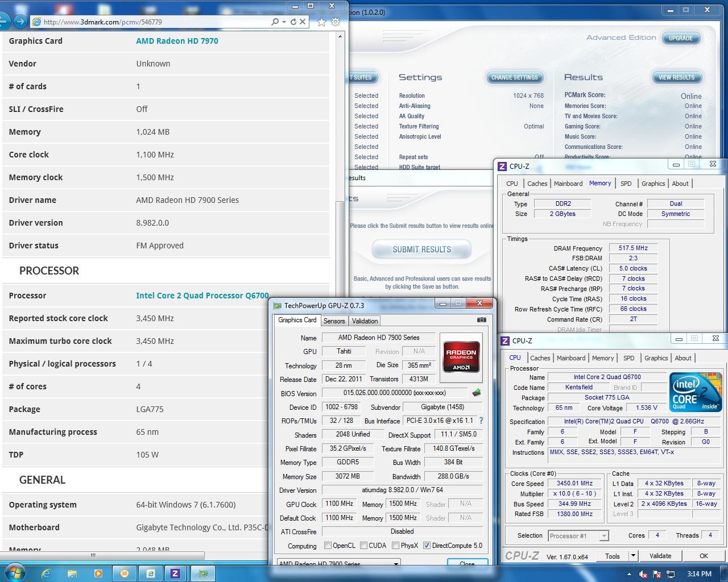Toggle the PhysX checkbox in GPU-Z
This screenshot has width=728, height=582.
[395, 546]
